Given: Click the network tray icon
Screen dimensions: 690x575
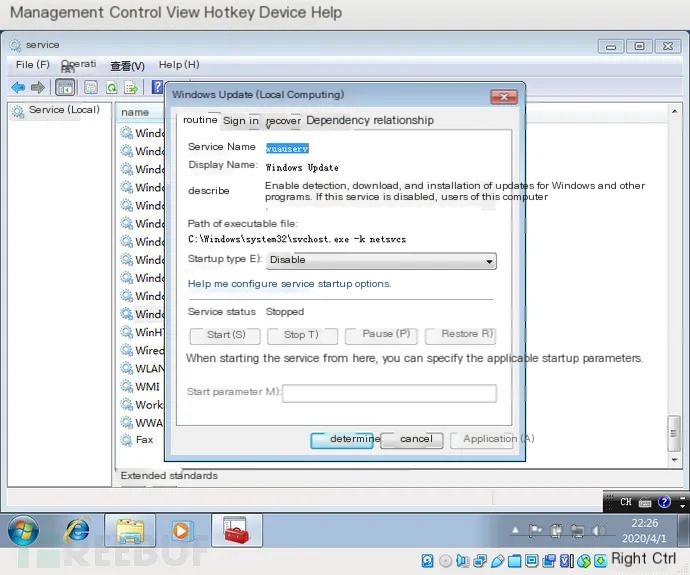Looking at the screenshot, I should tap(577, 531).
